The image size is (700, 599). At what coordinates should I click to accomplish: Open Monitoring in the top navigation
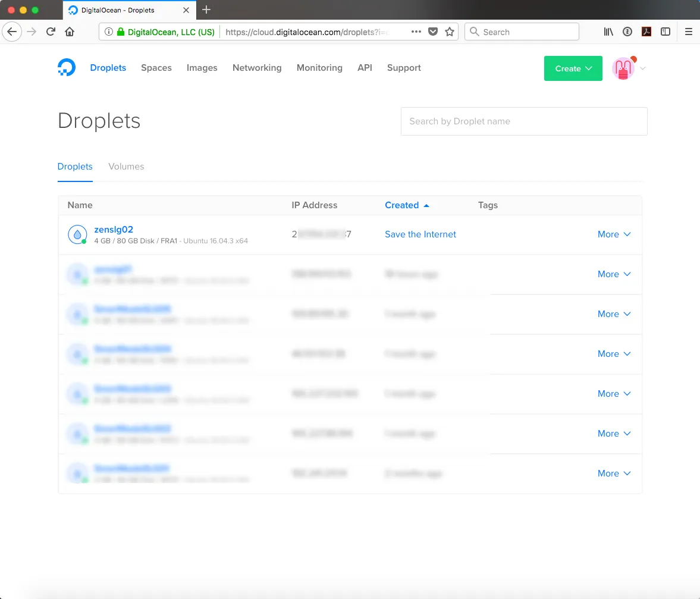point(319,68)
